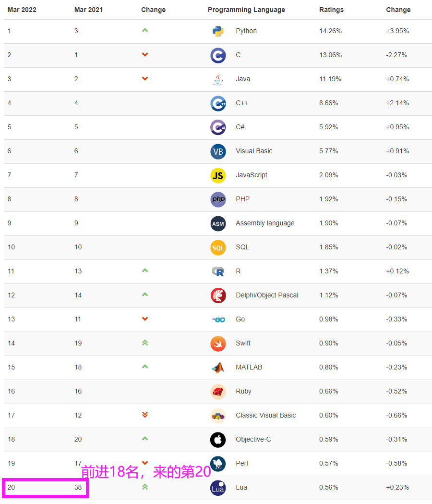Image resolution: width=432 pixels, height=504 pixels.
Task: Select the Classic Visual Basic name
Action: point(265,415)
